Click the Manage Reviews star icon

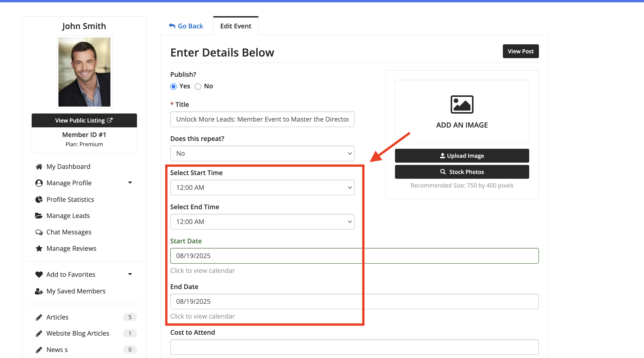39,248
